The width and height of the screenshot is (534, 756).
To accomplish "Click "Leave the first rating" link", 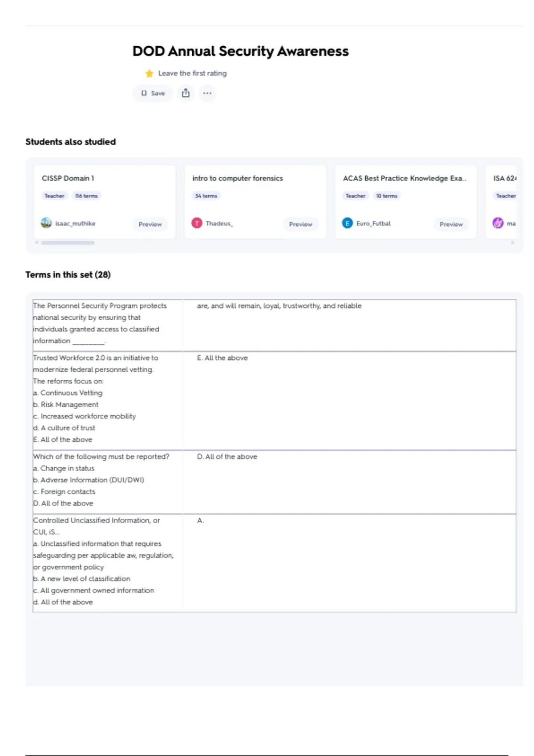I will pyautogui.click(x=192, y=73).
